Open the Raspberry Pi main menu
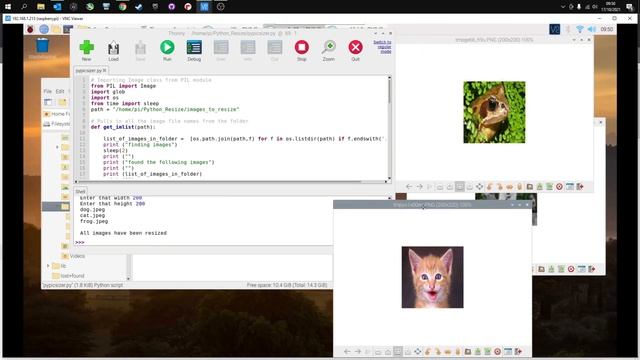Image resolution: width=640 pixels, height=360 pixels. pos(30,29)
